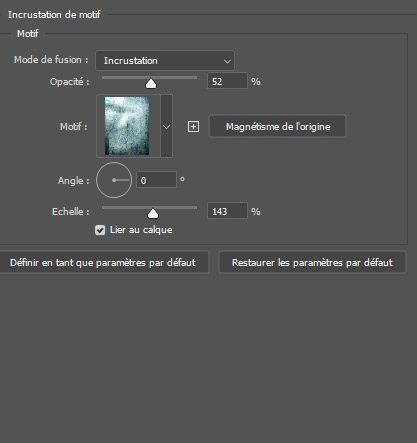Click the Motif pattern texture thumbnail

tap(127, 126)
